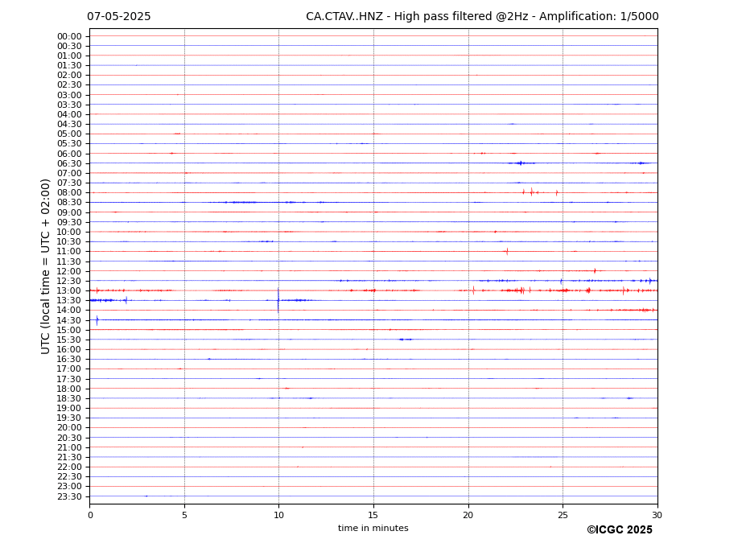Click the 15:30 row time label
Viewport: 746px width, 560px height.
(x=69, y=340)
